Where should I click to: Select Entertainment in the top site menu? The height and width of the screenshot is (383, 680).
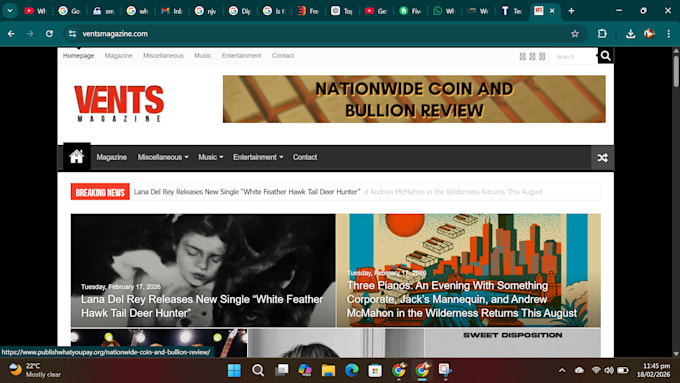(x=241, y=56)
